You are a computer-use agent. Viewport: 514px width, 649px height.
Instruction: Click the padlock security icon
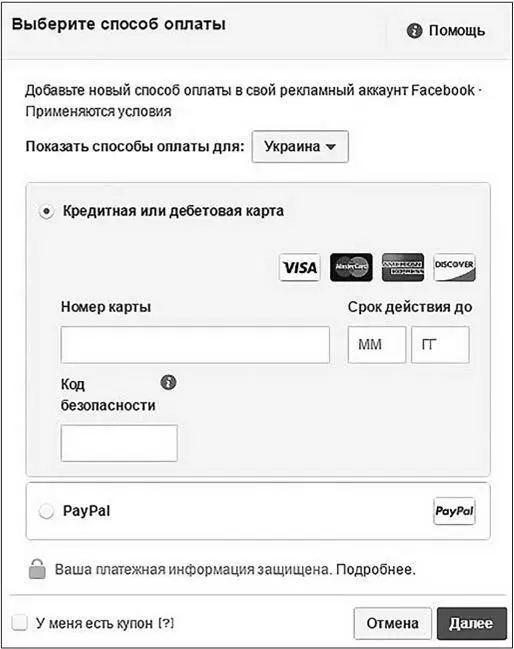pos(37,569)
